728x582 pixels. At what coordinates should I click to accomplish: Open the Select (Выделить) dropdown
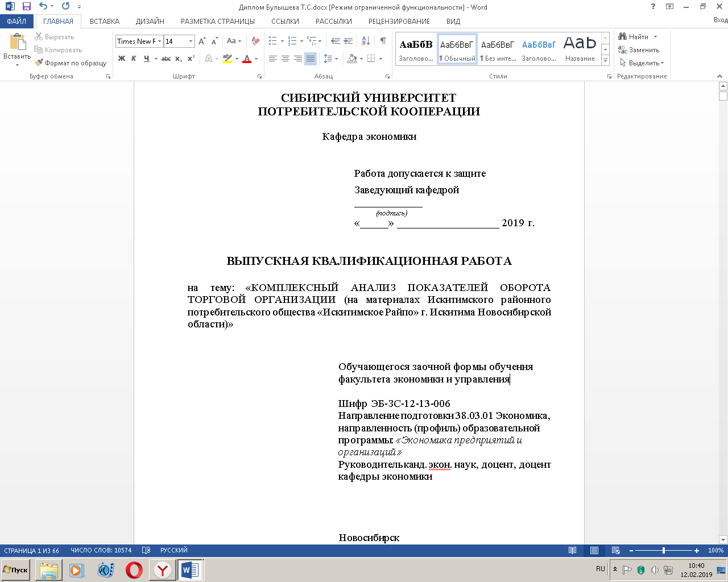(x=642, y=63)
